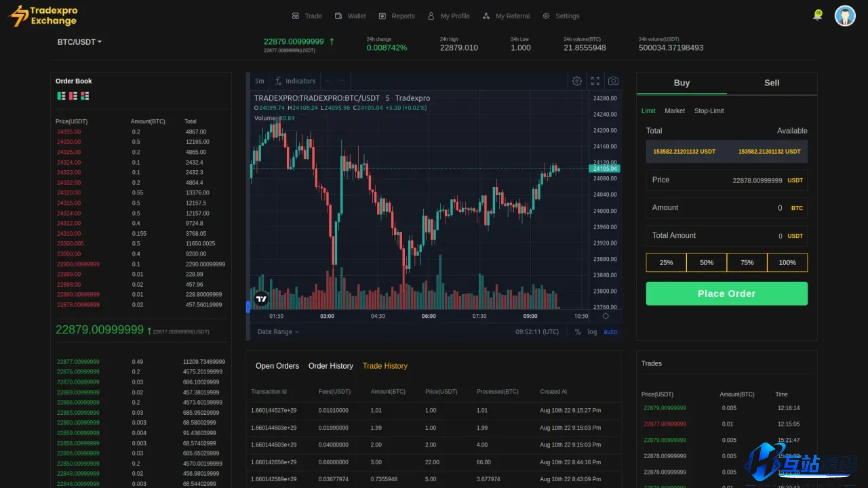Take a chart snapshot with camera icon

click(x=613, y=81)
